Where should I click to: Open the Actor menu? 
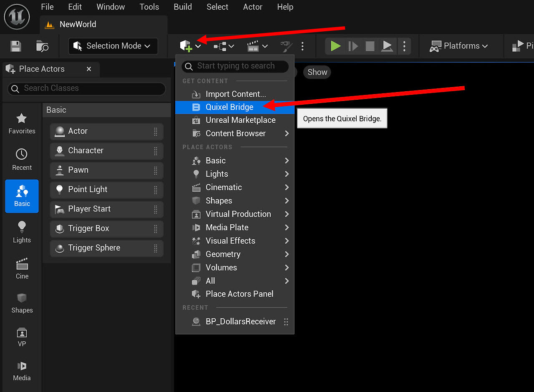tap(252, 7)
